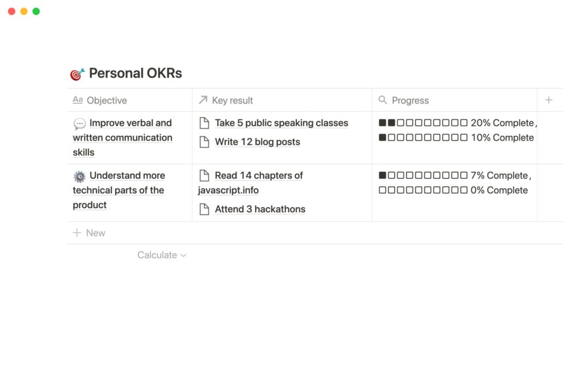
Task: Click page icon beside Take 5 public speaking classes
Action: tap(204, 122)
